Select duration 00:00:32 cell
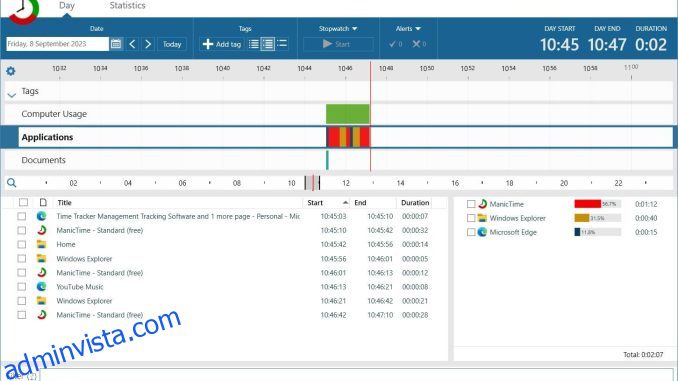678x381 pixels. (x=415, y=231)
